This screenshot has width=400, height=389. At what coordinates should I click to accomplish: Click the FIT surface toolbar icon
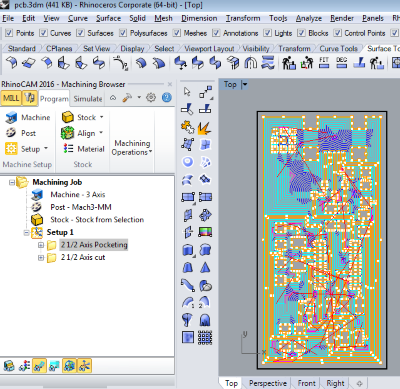coord(324,62)
